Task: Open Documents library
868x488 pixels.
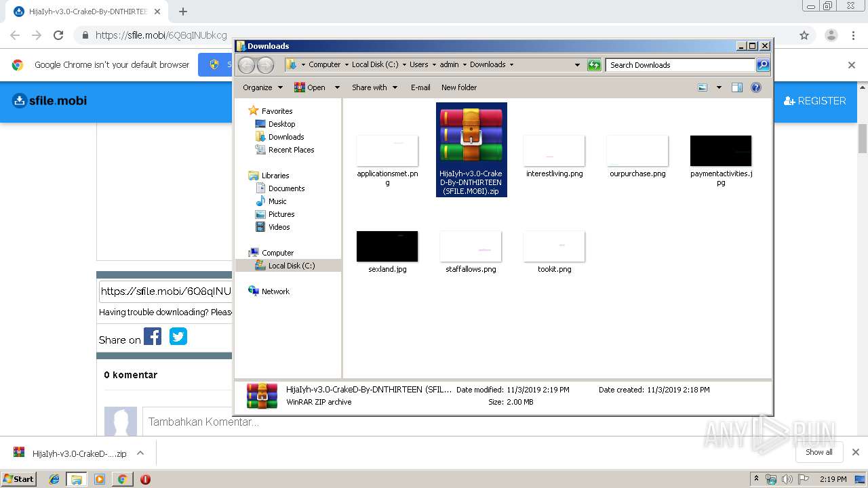Action: point(280,188)
